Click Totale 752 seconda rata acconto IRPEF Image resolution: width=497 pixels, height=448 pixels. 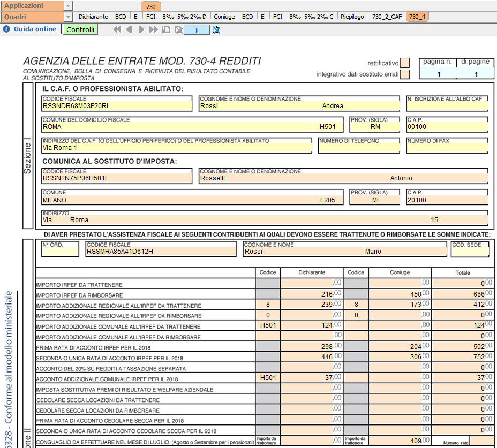click(463, 357)
